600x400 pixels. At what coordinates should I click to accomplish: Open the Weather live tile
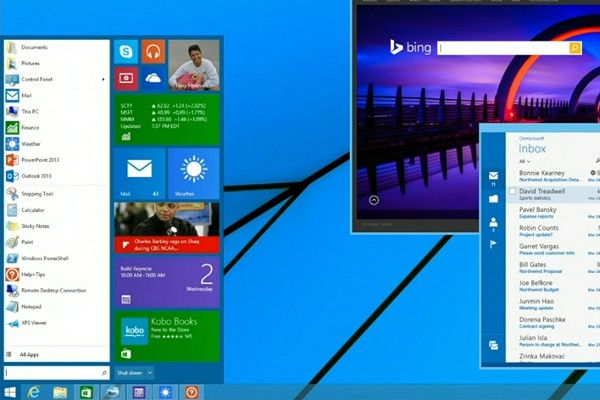tap(194, 174)
